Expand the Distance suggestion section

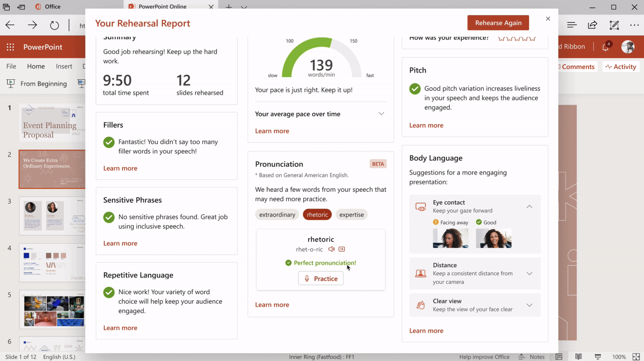(x=529, y=274)
